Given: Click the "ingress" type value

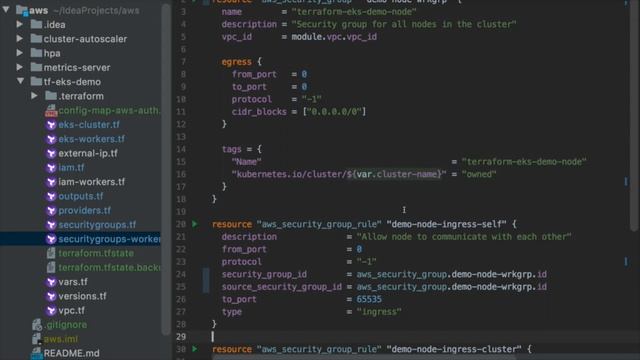Looking at the screenshot, I should point(379,312).
